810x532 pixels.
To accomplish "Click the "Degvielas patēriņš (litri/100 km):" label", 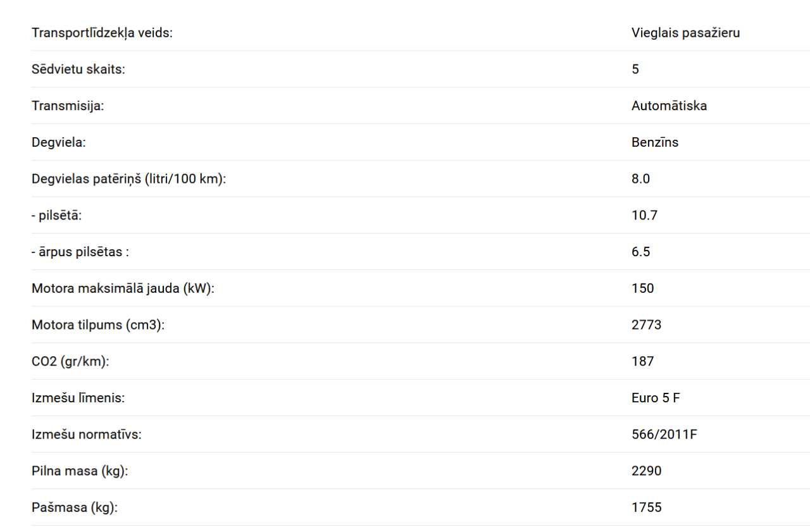I will click(x=128, y=179).
